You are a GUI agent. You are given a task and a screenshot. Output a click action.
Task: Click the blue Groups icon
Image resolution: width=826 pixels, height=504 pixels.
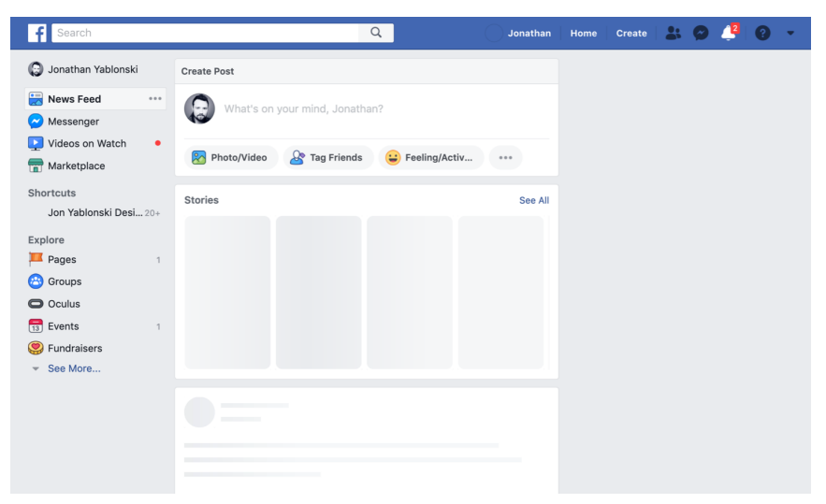coord(36,281)
